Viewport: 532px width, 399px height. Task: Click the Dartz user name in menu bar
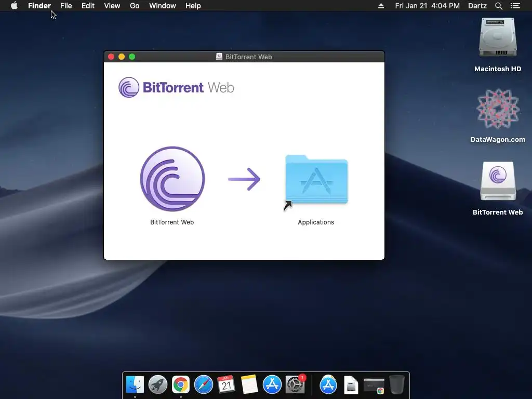(x=477, y=6)
